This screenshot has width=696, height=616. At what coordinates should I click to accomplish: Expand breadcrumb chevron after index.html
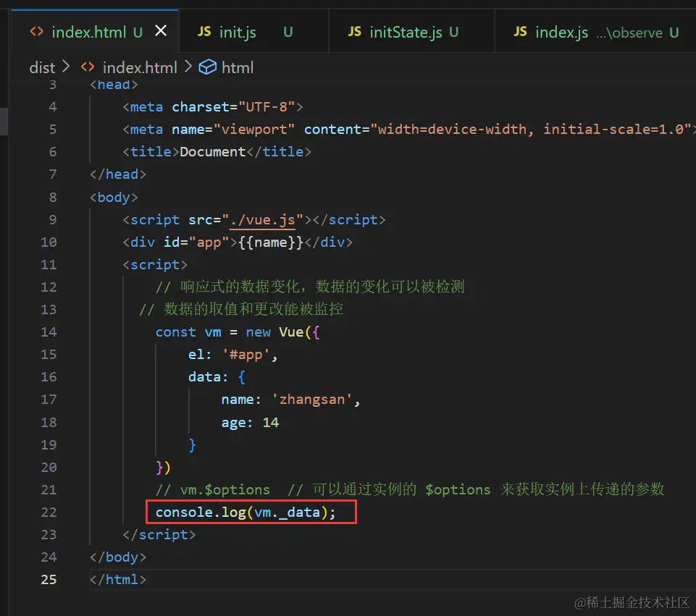(188, 67)
